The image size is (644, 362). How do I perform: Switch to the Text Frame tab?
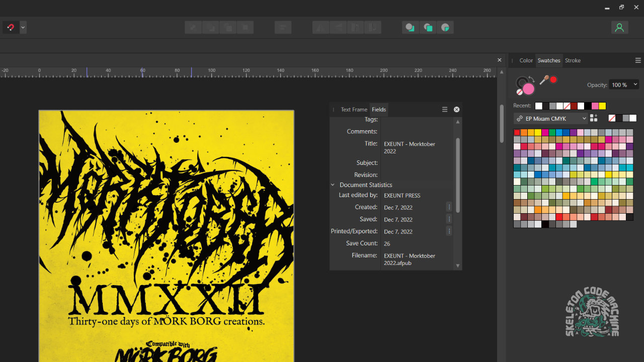[x=354, y=109]
